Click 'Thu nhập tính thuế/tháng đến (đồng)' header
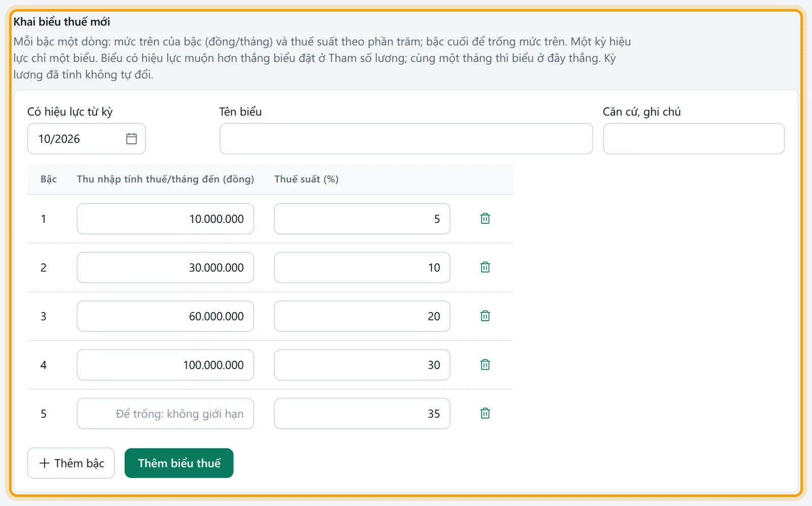Screen dimensions: 812x506 tap(165, 179)
